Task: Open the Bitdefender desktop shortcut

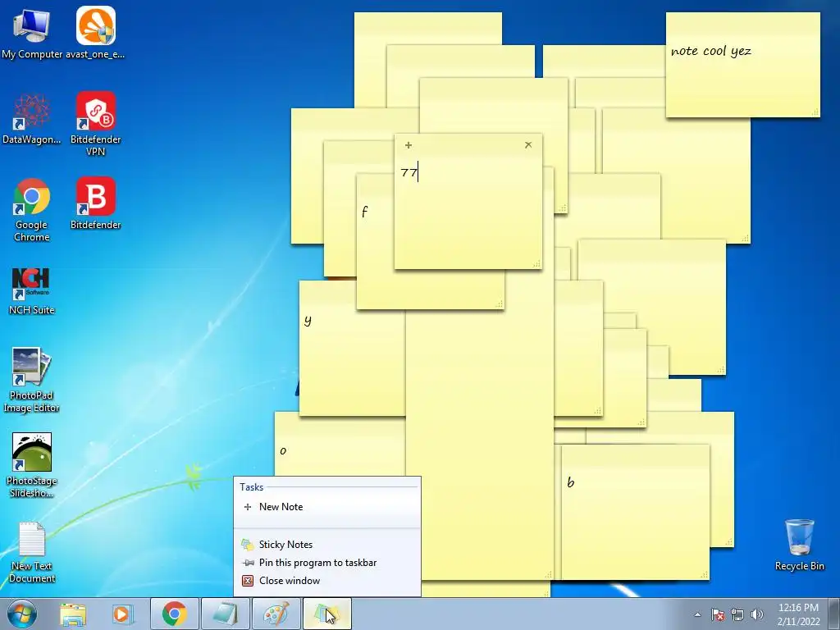Action: (x=95, y=203)
